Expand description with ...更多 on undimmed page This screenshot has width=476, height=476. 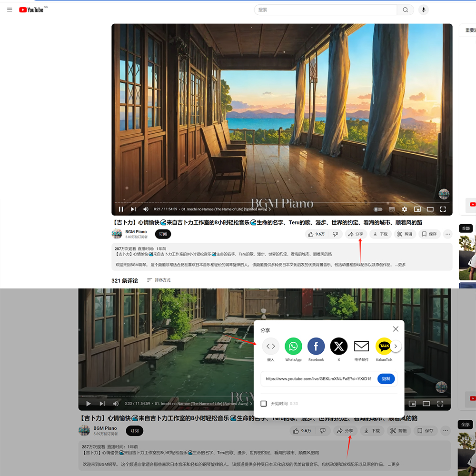coord(400,265)
